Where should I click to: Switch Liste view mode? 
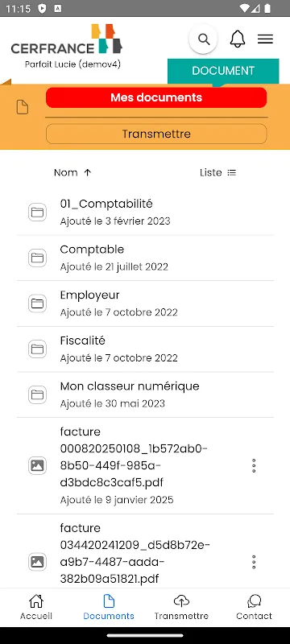click(217, 172)
